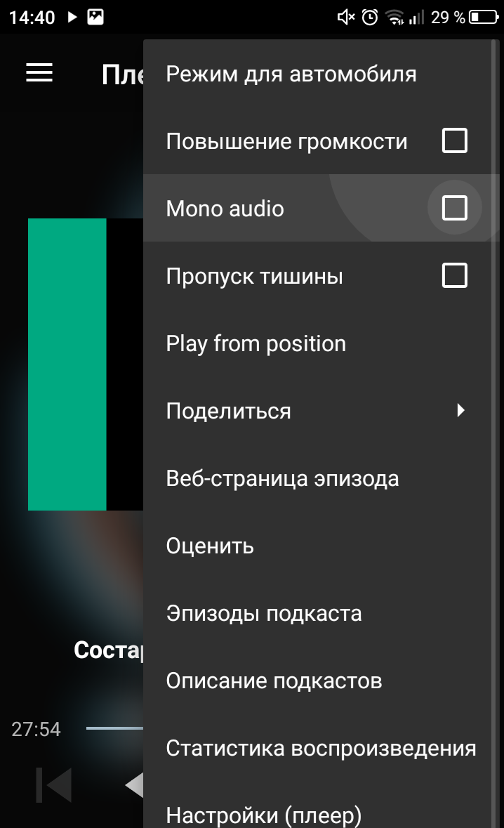The width and height of the screenshot is (504, 828).
Task: Tap the picture notification icon
Action: [95, 17]
